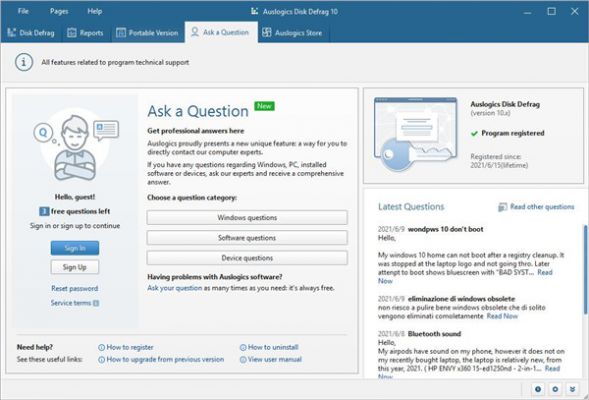Expand the bottom-bar double chevron
589x400 pixels.
(572, 389)
